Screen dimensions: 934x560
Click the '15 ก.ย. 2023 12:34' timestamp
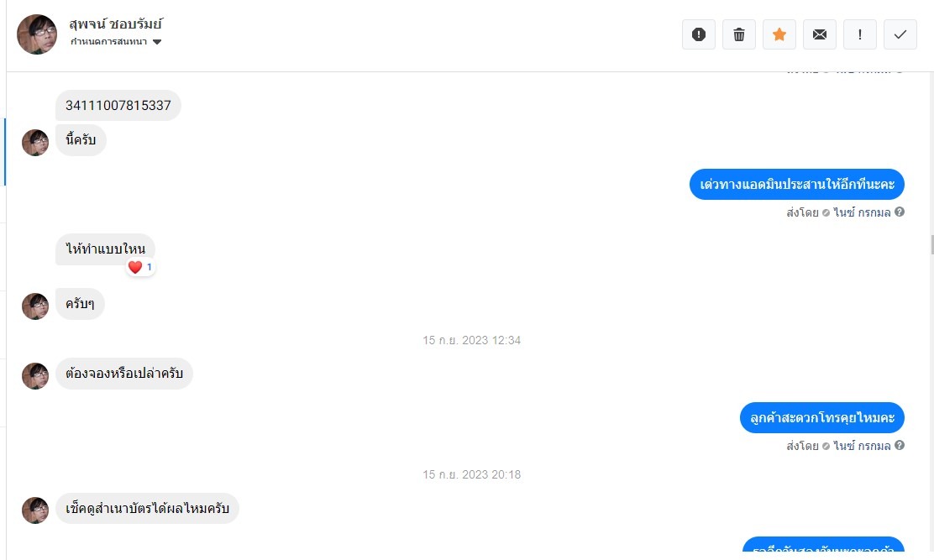(x=472, y=340)
